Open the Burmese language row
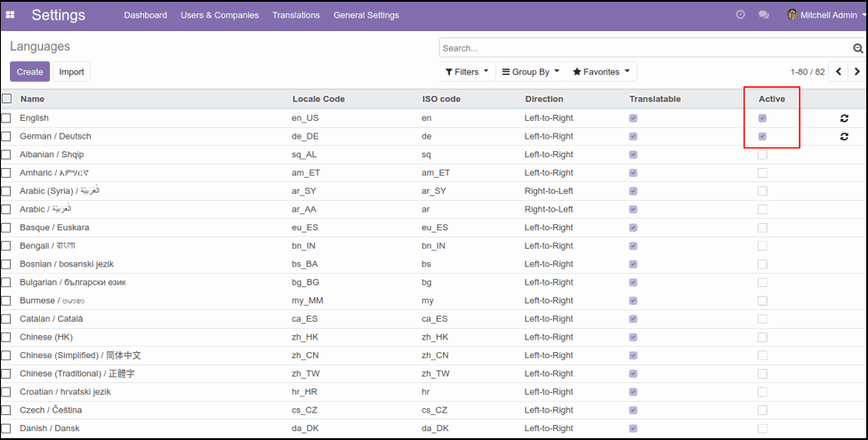868x440 pixels. pyautogui.click(x=434, y=300)
